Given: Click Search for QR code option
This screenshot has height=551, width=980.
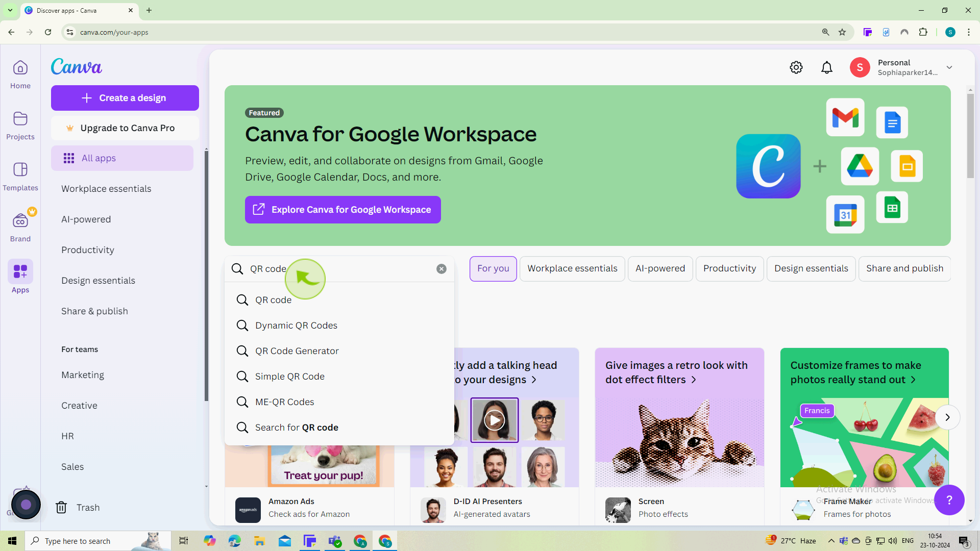Looking at the screenshot, I should tap(339, 428).
